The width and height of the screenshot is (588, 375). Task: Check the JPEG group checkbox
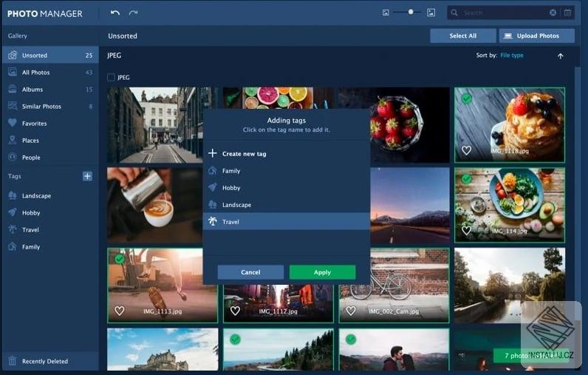pos(111,78)
